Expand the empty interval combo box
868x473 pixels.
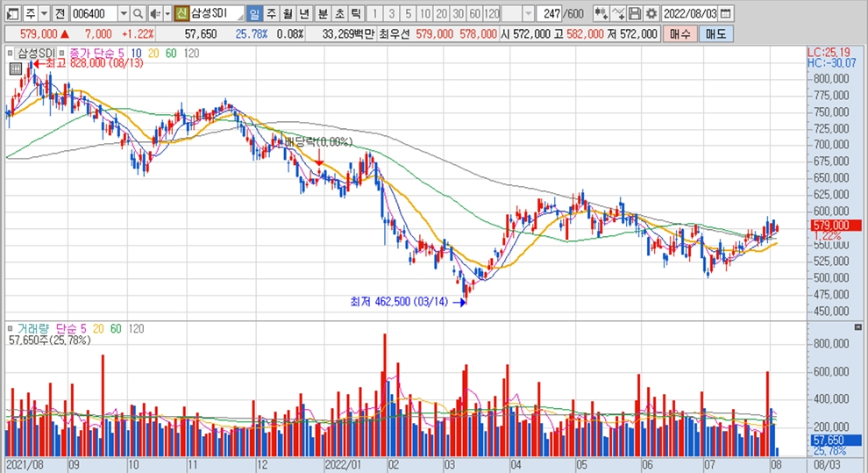click(x=528, y=14)
